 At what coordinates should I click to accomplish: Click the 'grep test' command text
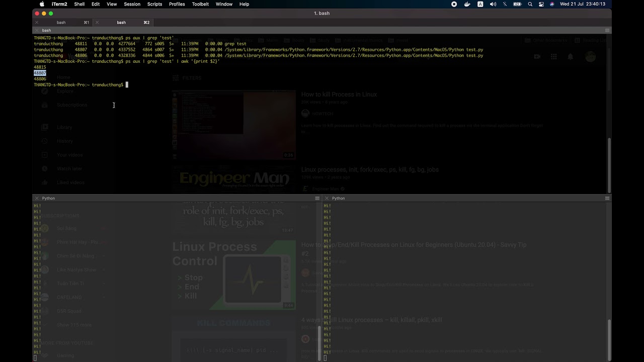pos(235,44)
